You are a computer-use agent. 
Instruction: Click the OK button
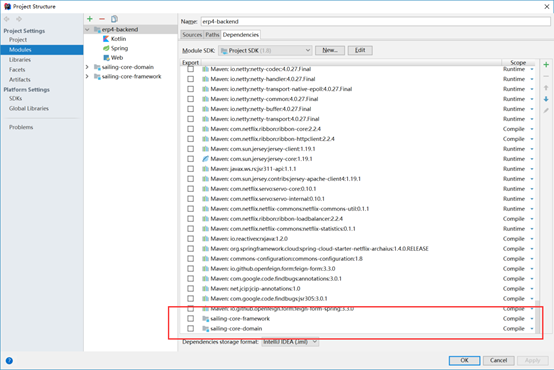tap(464, 360)
